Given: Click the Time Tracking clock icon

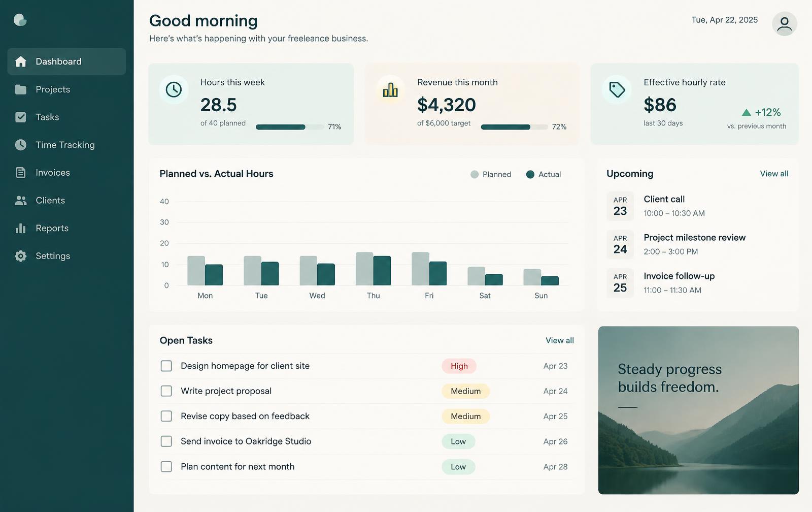Looking at the screenshot, I should (x=21, y=145).
